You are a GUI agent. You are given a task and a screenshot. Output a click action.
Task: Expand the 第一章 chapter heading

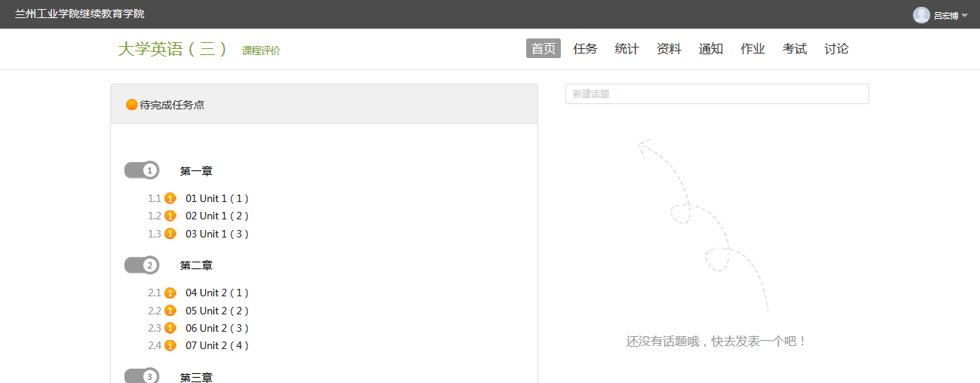click(196, 171)
